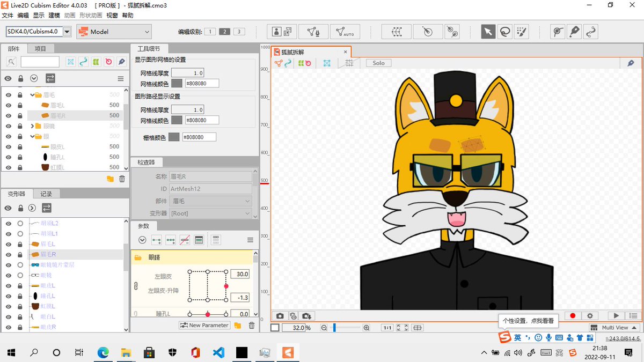644x362 pixels.
Task: Hide the 眉毛R art mesh in parts list
Action: (9, 115)
